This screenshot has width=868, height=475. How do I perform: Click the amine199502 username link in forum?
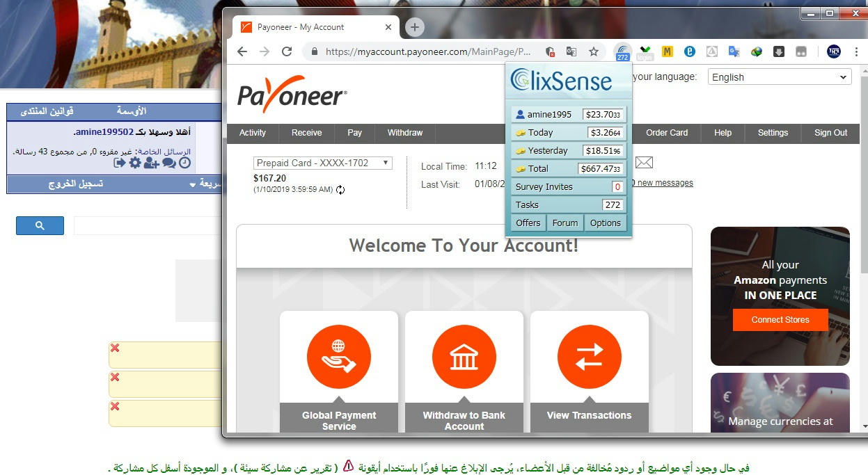[103, 131]
